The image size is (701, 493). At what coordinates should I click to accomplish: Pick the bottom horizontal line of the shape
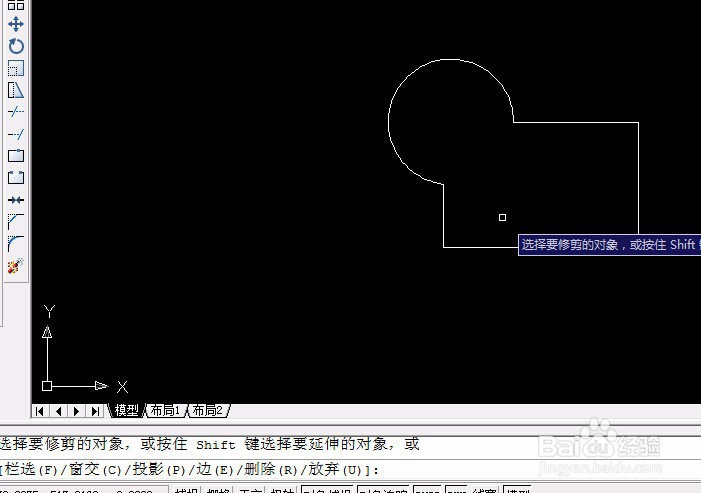tap(481, 247)
